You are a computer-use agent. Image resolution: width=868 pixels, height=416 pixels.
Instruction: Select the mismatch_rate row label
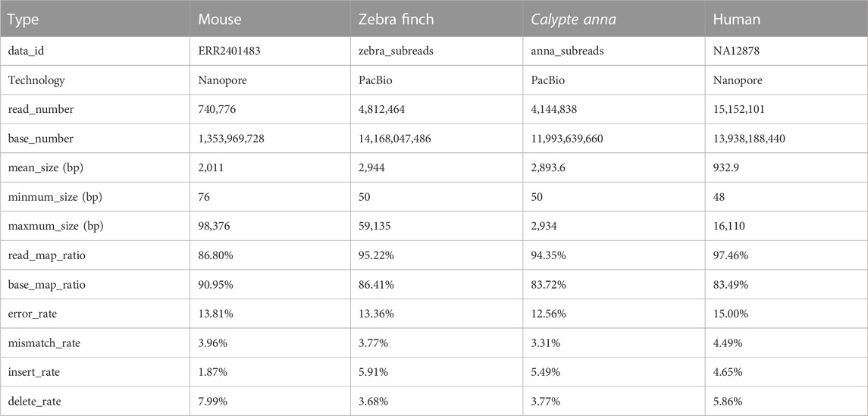44,343
